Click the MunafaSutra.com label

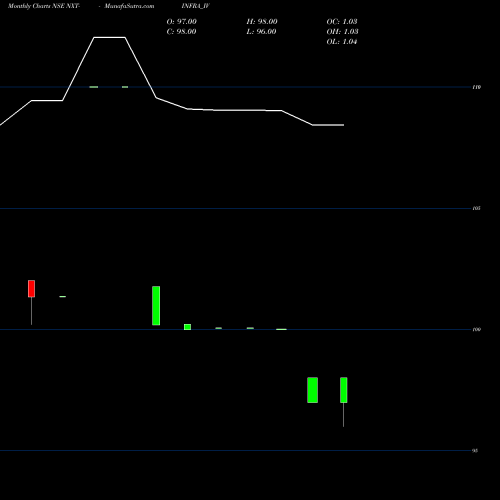(129, 6)
